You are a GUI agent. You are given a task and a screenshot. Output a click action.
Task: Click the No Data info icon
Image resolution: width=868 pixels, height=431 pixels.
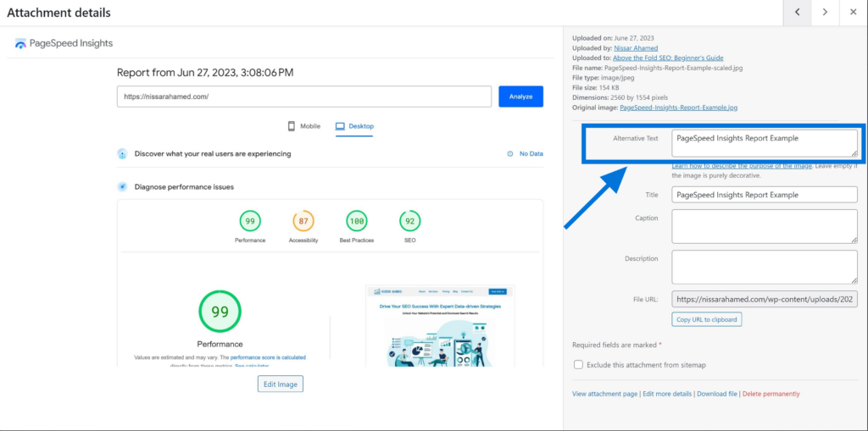click(x=509, y=154)
